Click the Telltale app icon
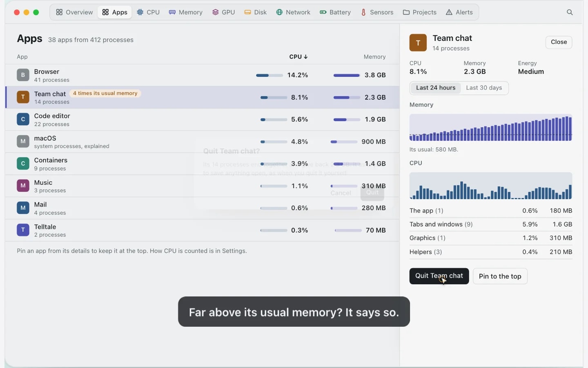588x368 pixels. pos(23,230)
